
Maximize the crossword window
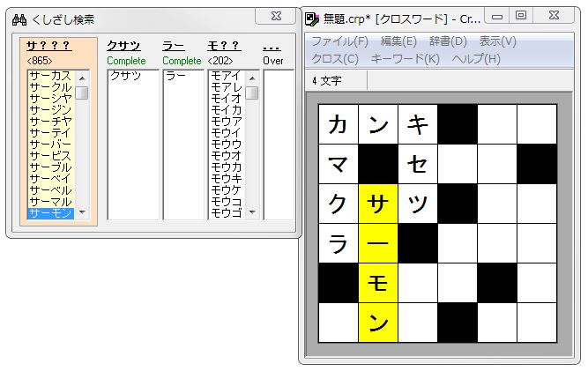tap(521, 16)
